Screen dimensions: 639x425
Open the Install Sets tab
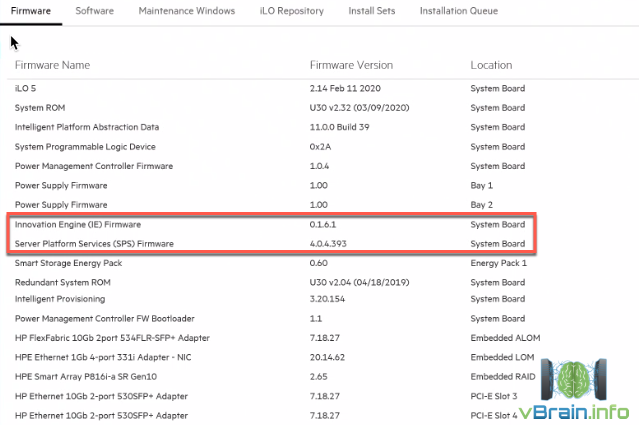[372, 11]
